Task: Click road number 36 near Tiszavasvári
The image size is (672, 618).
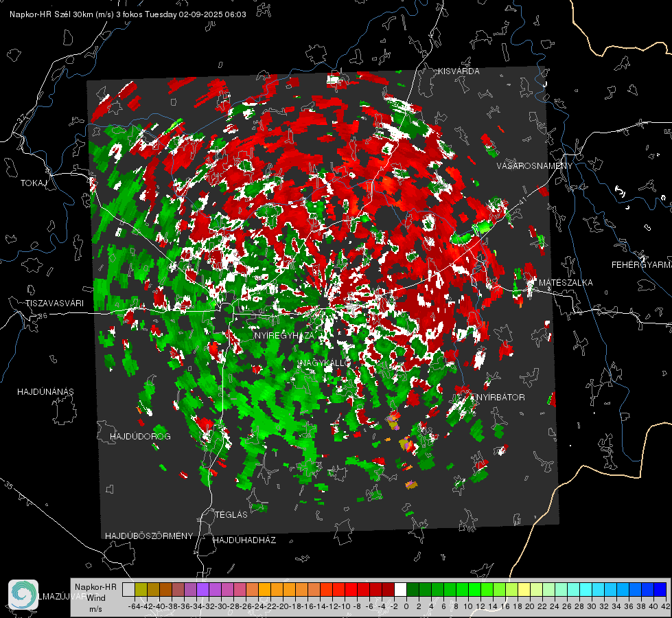Action: tap(43, 316)
